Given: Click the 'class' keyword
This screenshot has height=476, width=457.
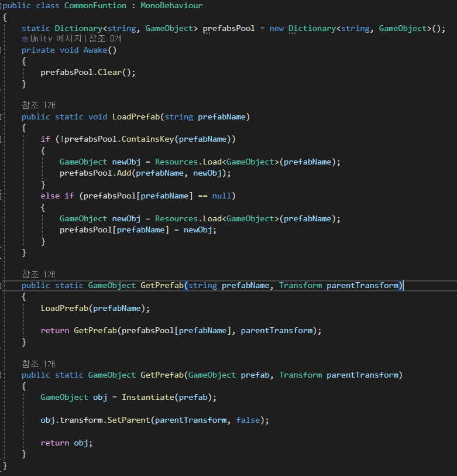Looking at the screenshot, I should (47, 5).
